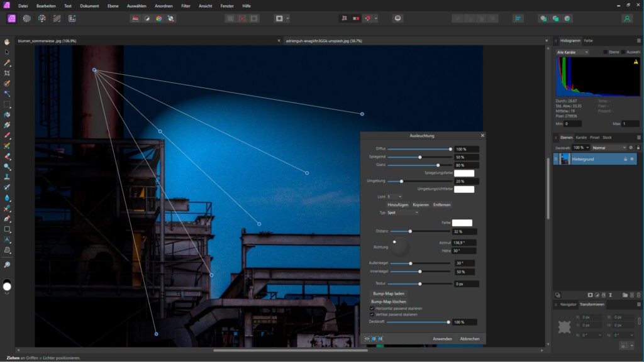Apply Auto White Balance from the toolbar

170,18
